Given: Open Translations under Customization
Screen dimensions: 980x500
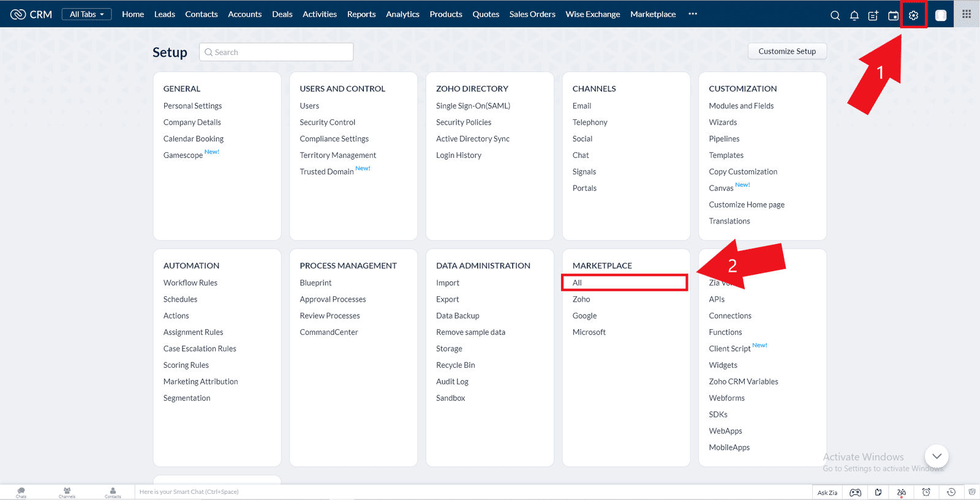Looking at the screenshot, I should tap(729, 222).
